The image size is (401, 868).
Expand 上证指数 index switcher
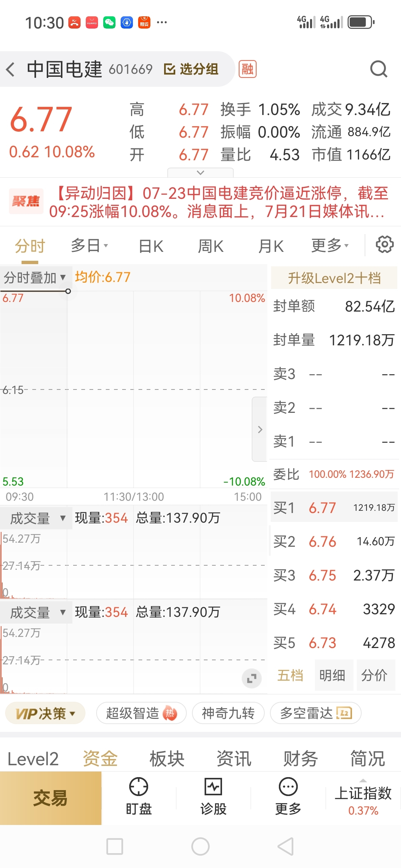pos(363,798)
